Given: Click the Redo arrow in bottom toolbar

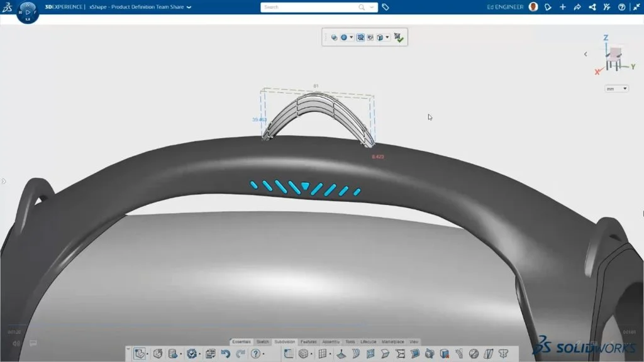Looking at the screenshot, I should pyautogui.click(x=240, y=354).
